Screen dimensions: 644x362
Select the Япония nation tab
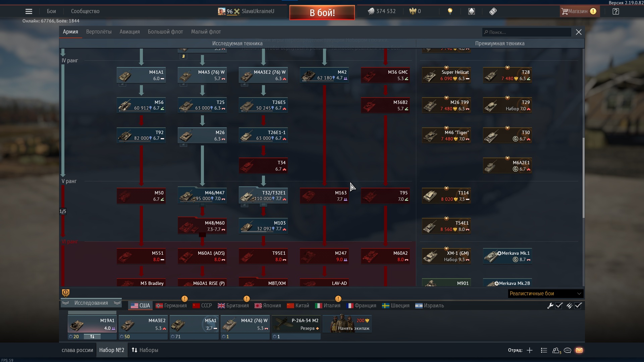(x=268, y=306)
